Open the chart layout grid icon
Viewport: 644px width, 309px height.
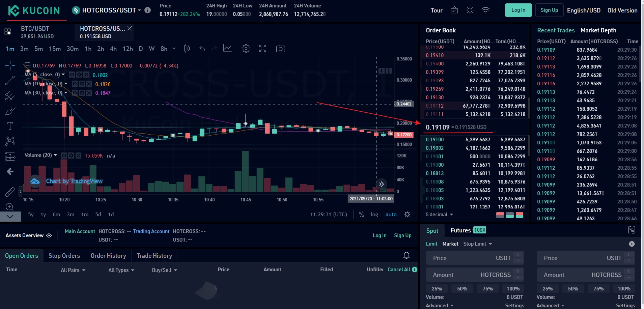coord(7,32)
